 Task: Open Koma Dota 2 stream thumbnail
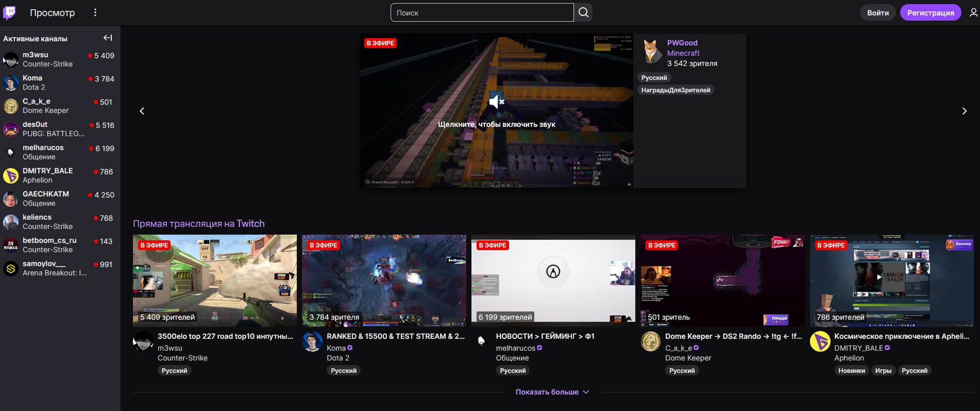tap(384, 281)
